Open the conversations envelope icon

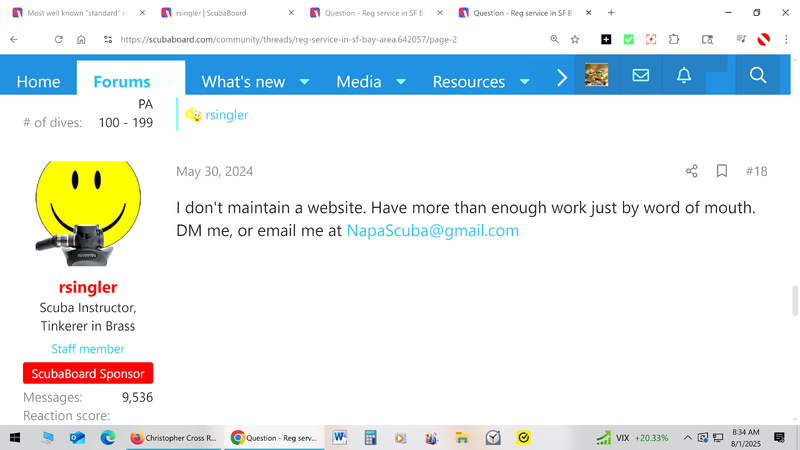[x=641, y=76]
